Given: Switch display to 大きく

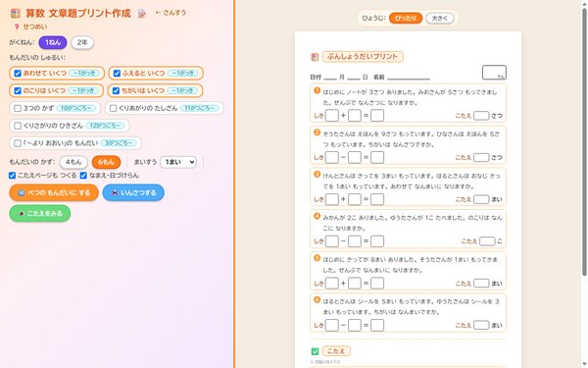Looking at the screenshot, I should coord(439,18).
